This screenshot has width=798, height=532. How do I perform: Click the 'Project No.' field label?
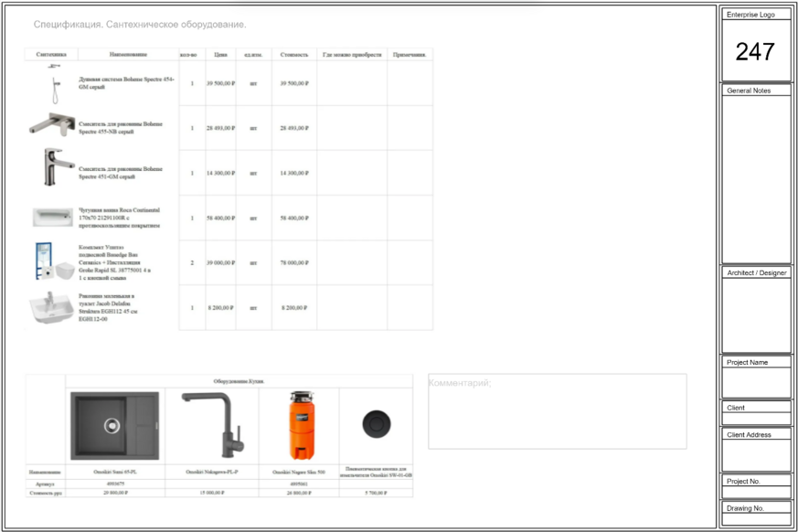click(x=743, y=481)
